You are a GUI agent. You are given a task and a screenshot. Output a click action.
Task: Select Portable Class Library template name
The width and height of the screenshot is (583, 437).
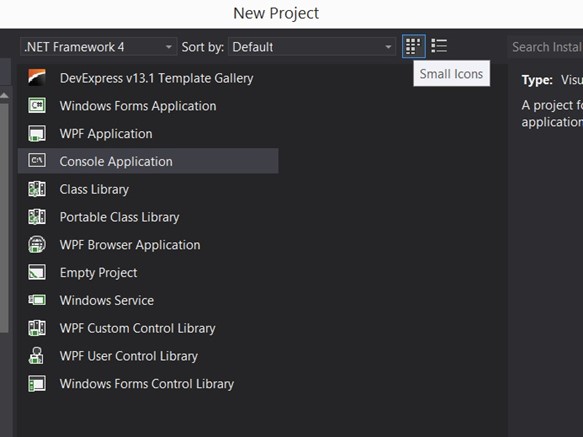(119, 217)
